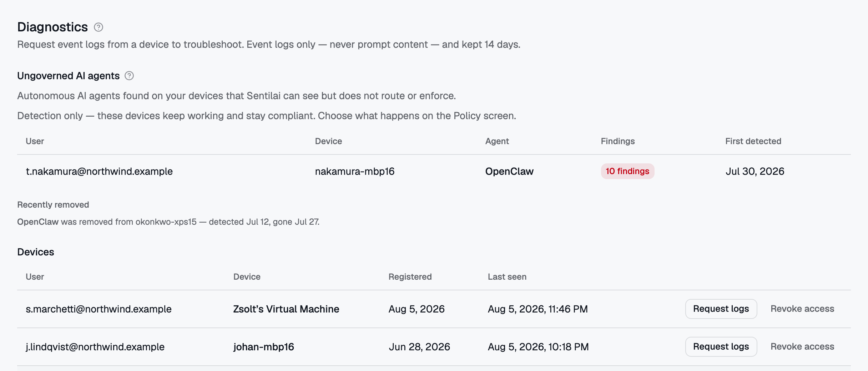Open the Diagnostics help icon

(x=99, y=27)
